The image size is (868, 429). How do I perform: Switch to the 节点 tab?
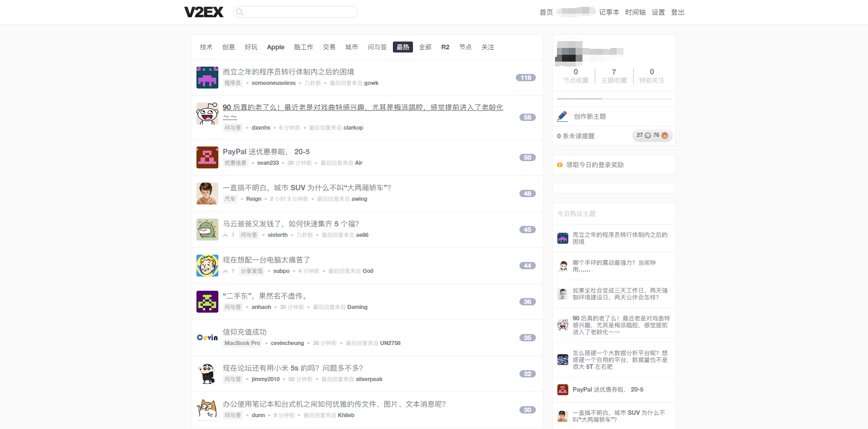466,47
